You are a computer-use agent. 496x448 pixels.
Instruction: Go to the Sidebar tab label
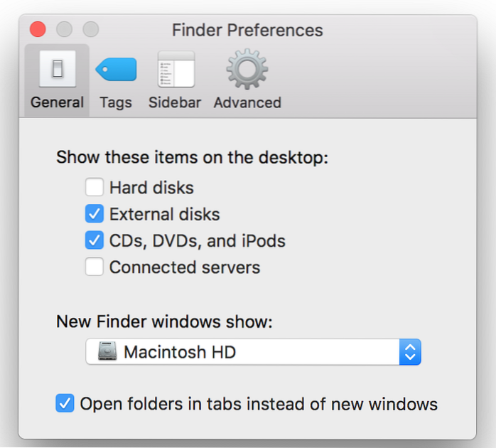coord(176,102)
